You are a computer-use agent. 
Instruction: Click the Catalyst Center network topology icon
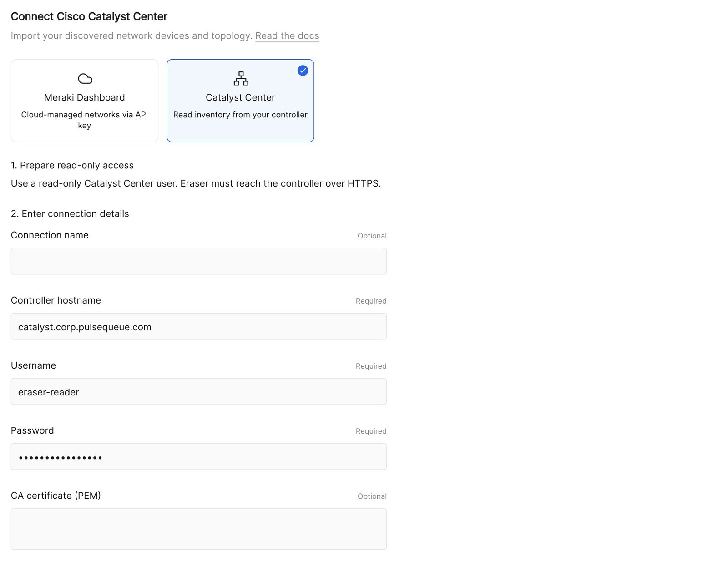point(241,78)
